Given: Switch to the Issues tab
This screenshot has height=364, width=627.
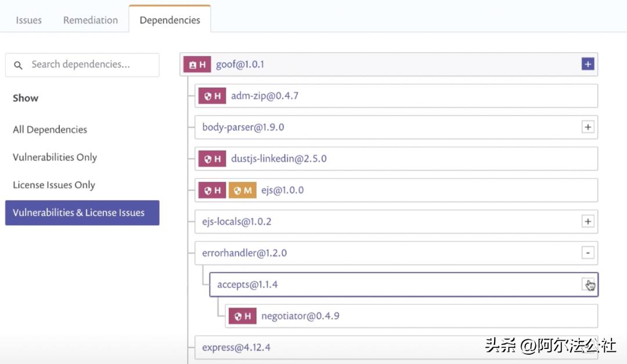Looking at the screenshot, I should [x=28, y=20].
